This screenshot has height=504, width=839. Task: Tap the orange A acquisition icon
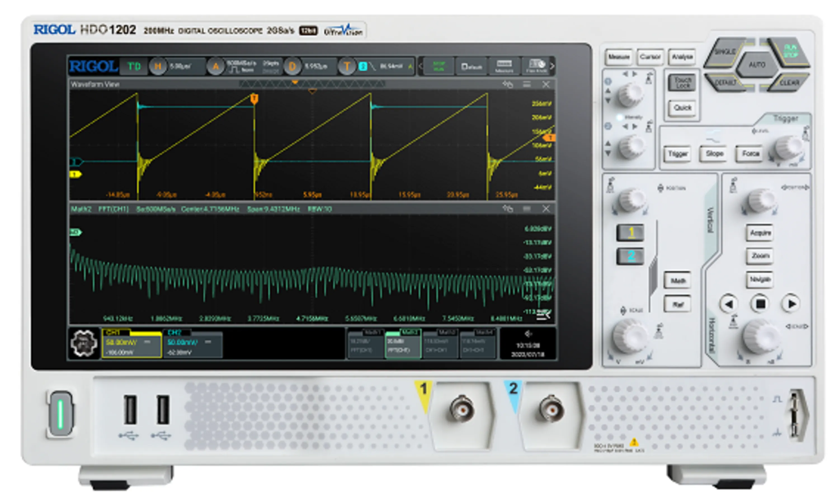pyautogui.click(x=215, y=66)
